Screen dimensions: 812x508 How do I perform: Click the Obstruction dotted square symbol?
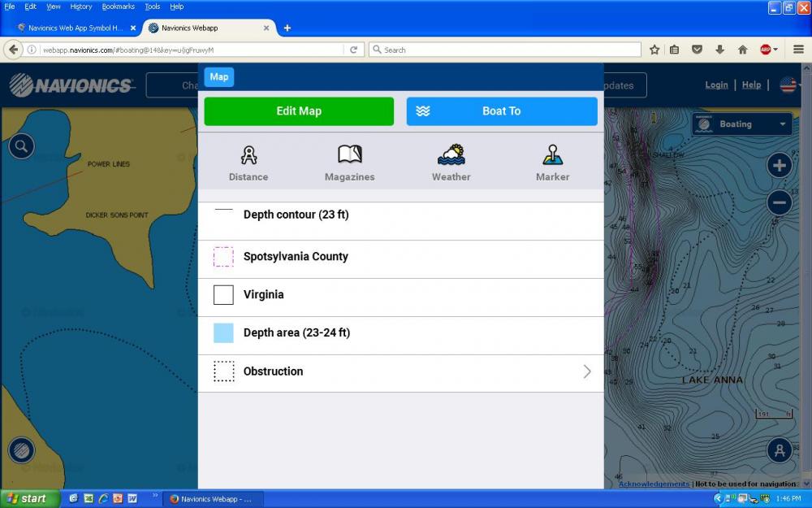click(224, 371)
